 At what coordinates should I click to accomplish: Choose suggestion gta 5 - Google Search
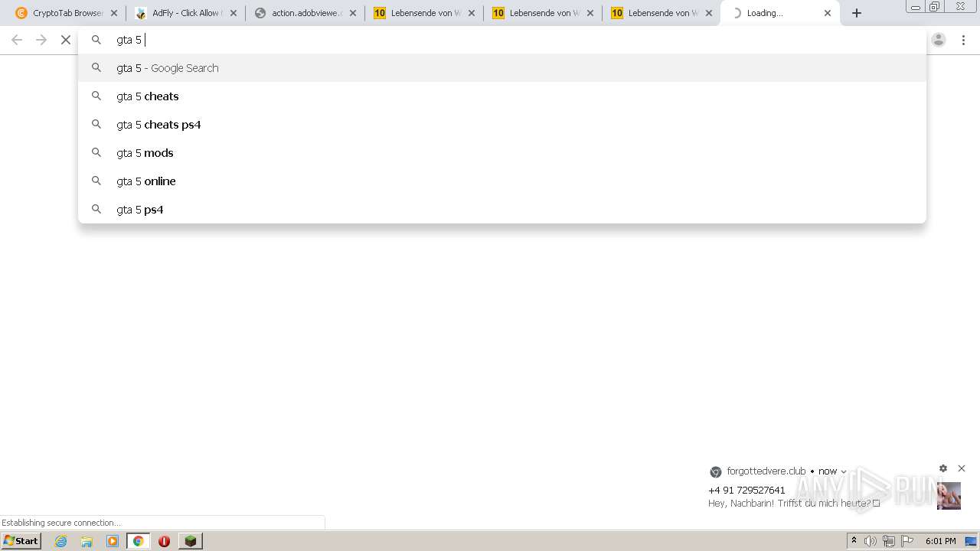point(502,68)
